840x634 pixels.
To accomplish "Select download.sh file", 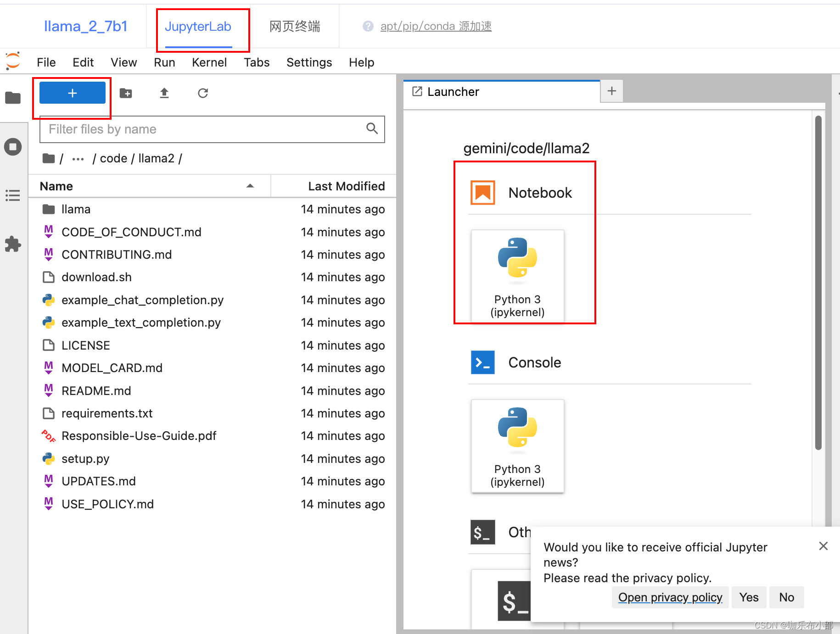I will (212, 277).
